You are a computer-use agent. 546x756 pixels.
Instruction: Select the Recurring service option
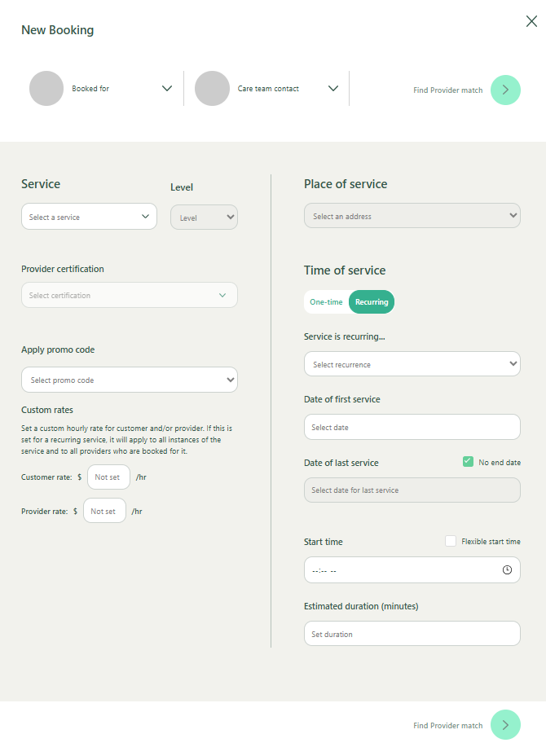372,302
